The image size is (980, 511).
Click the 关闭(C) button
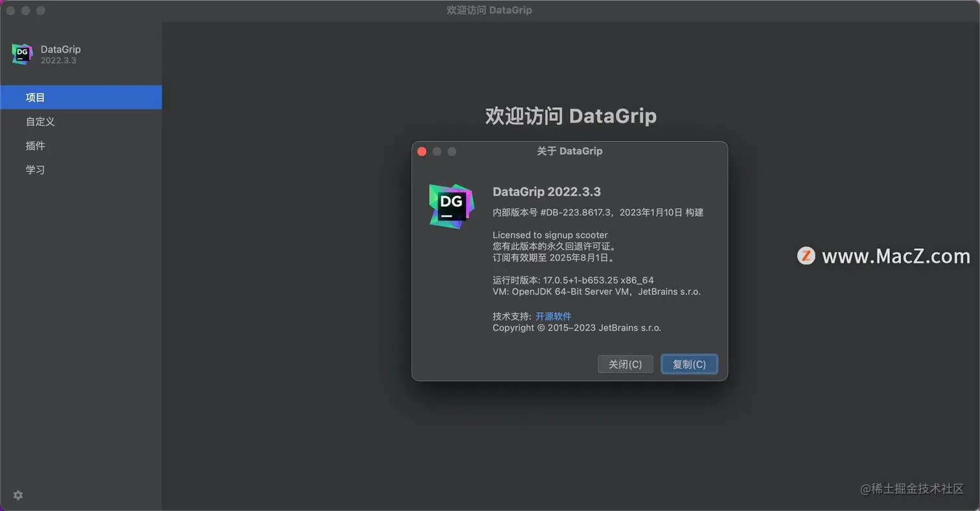(625, 364)
